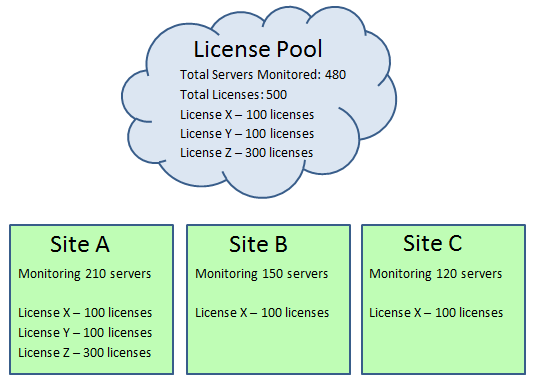Viewport: 534px width, 382px height.
Task: Select License Y – 100 licenses in cloud
Action: 247,134
